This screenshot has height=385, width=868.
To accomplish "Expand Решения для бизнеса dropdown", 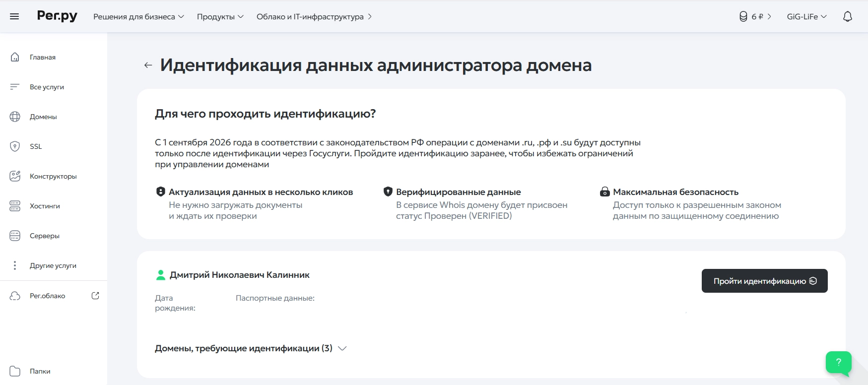I will click(138, 16).
